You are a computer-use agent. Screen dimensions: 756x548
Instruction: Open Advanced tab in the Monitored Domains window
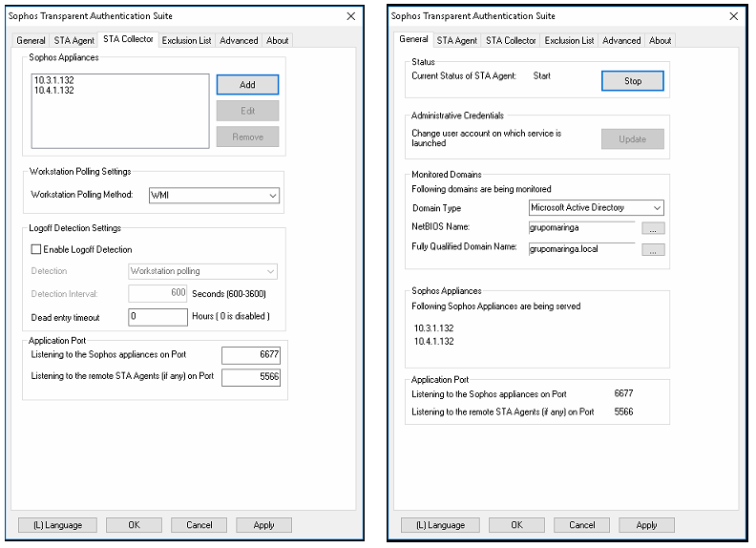[621, 40]
